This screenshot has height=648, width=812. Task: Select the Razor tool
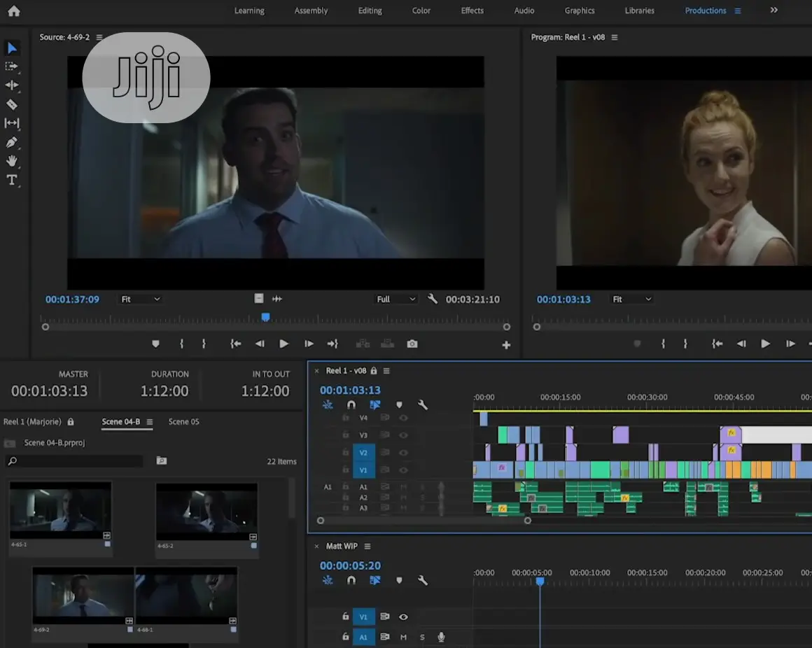[x=11, y=104]
